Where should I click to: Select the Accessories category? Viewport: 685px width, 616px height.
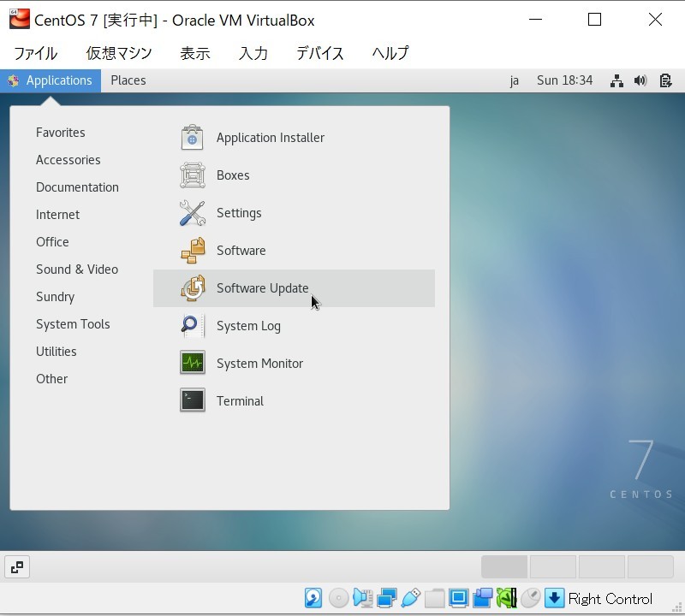coord(68,160)
